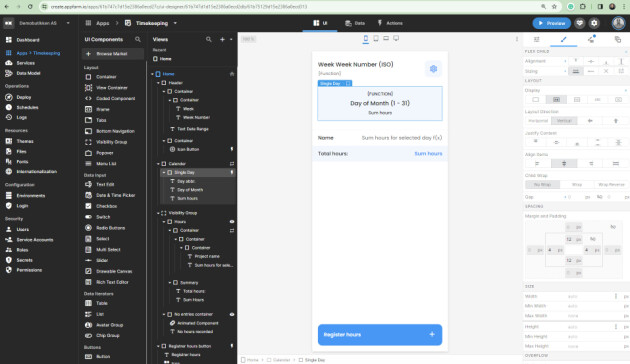This screenshot has width=630, height=364.
Task: Search the UI Components list
Action: tap(138, 39)
